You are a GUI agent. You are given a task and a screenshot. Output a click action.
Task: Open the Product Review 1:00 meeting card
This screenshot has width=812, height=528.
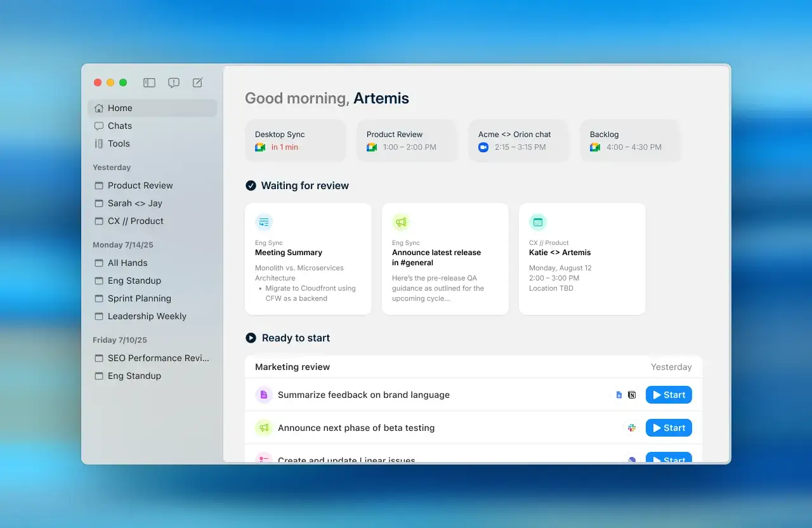click(407, 140)
